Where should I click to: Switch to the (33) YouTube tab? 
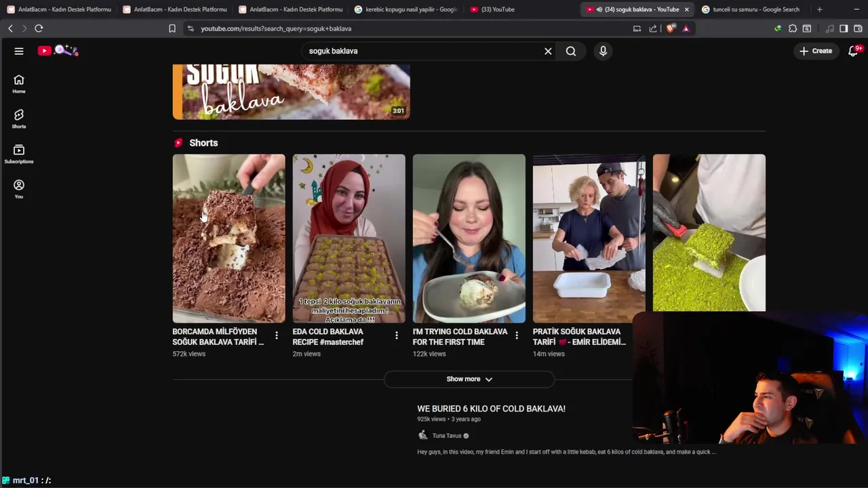(522, 9)
